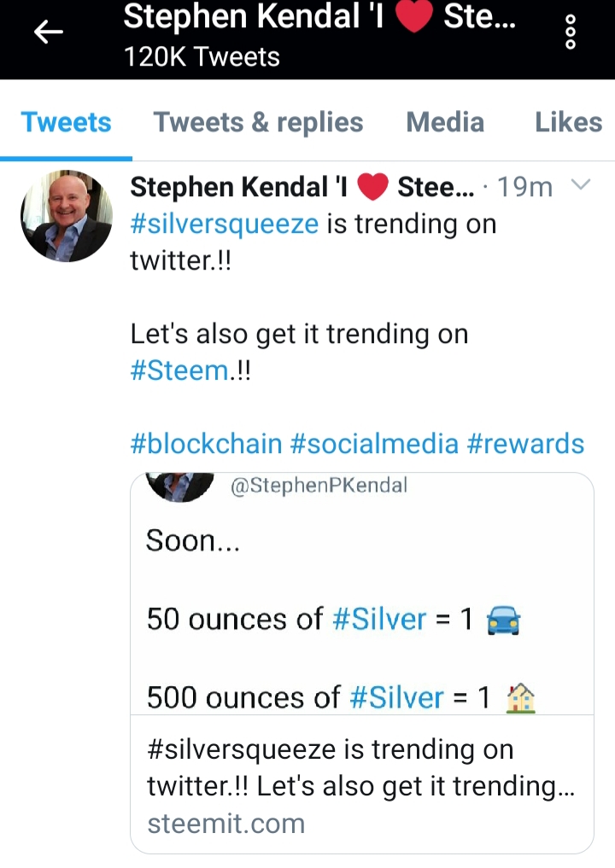
Task: Open the #silversqueeze hashtag link
Action: pos(225,224)
